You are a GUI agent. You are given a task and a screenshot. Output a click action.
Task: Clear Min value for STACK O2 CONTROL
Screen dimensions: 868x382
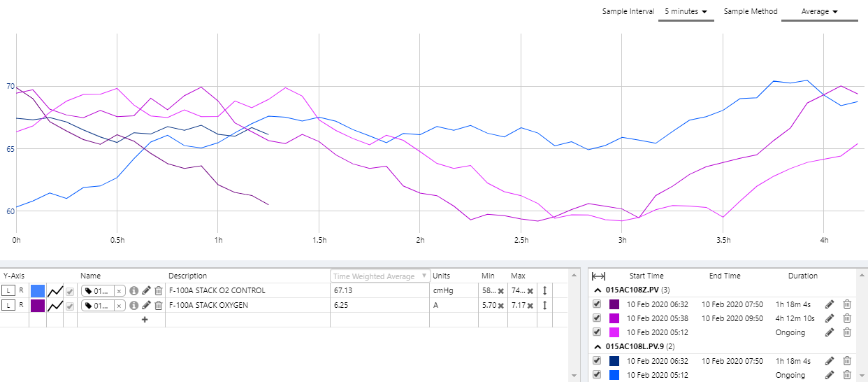coord(501,290)
